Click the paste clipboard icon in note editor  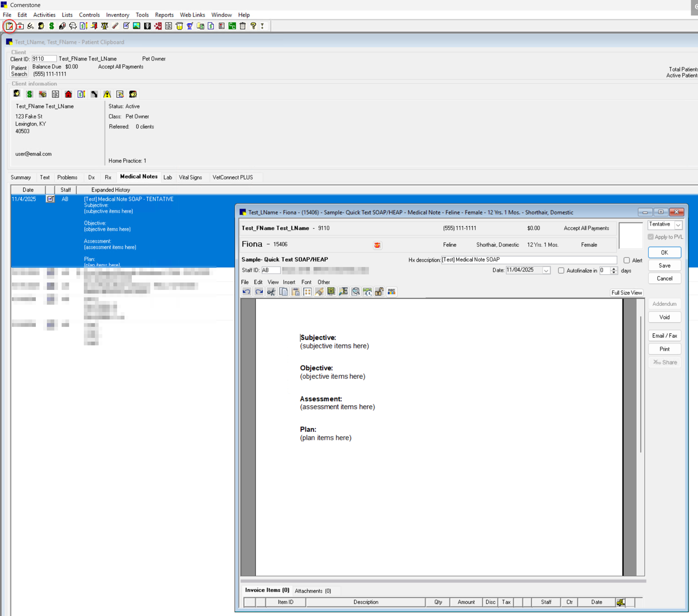295,292
